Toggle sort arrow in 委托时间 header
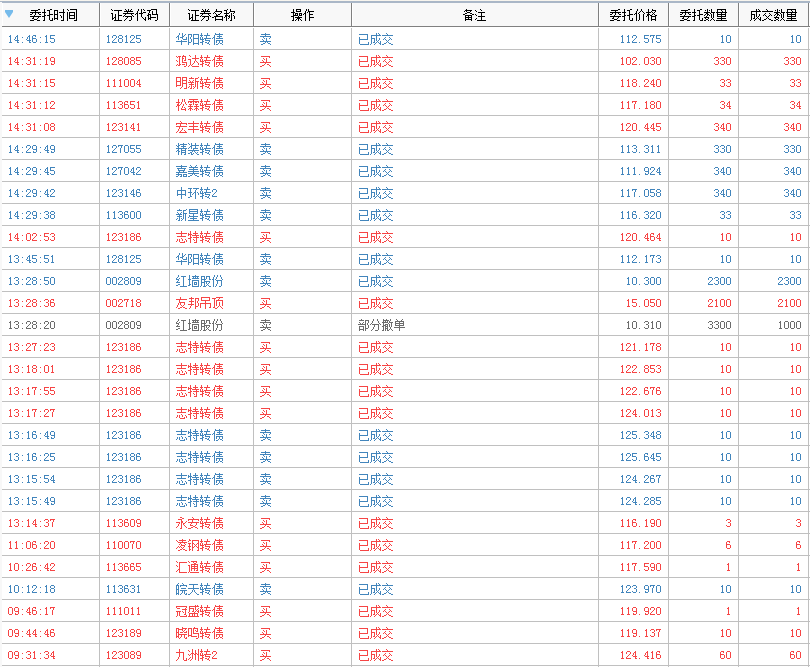The width and height of the screenshot is (810, 667). [9, 14]
